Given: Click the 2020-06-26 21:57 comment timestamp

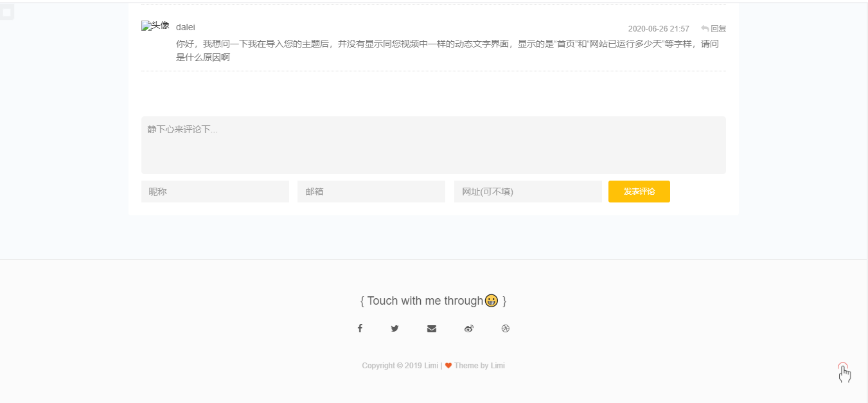Looking at the screenshot, I should [659, 29].
